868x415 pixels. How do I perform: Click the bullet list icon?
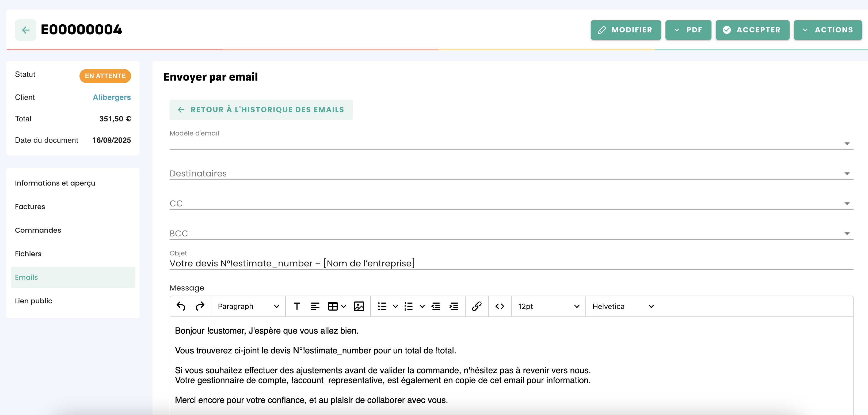(x=382, y=306)
